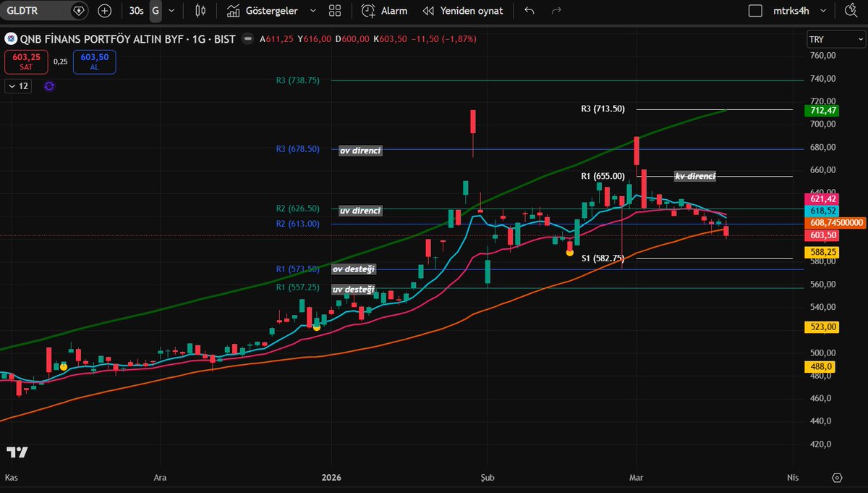Select the 'ov direnci' label
The height and width of the screenshot is (493, 868).
[360, 151]
